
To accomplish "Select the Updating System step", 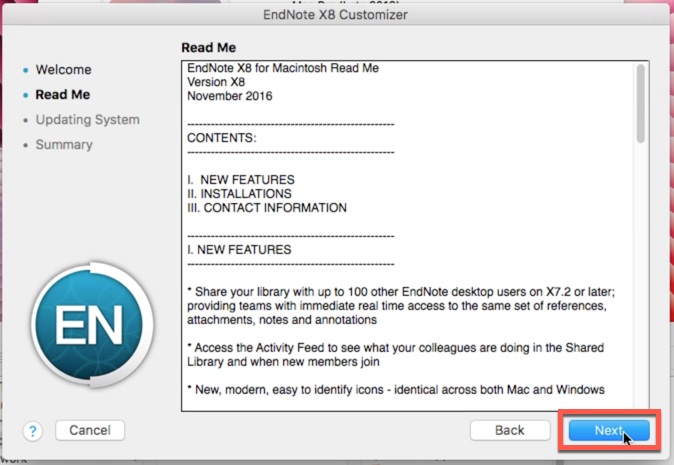I will tap(87, 119).
